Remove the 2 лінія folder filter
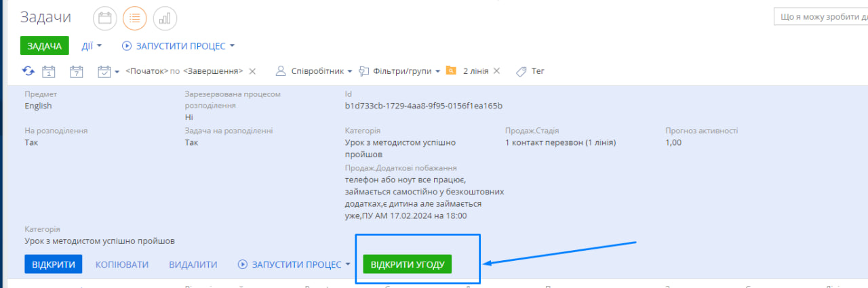This screenshot has height=288, width=868. (496, 71)
